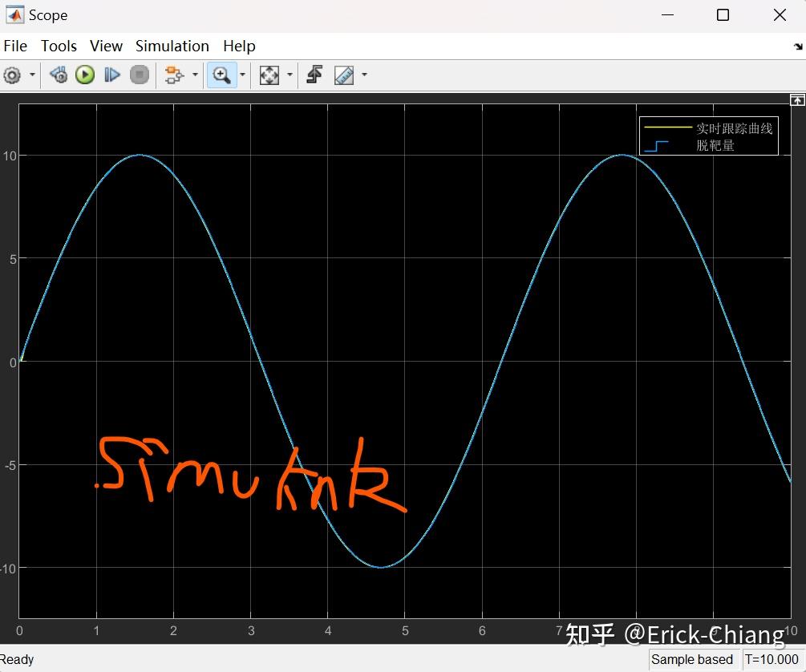Screen dimensions: 806x672
Task: Stop the running simulation
Action: tap(138, 75)
